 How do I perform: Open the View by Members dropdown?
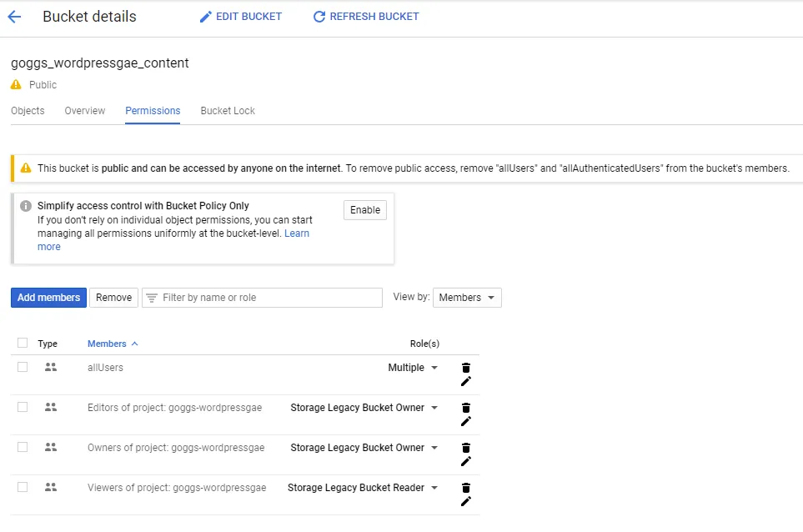click(x=467, y=297)
